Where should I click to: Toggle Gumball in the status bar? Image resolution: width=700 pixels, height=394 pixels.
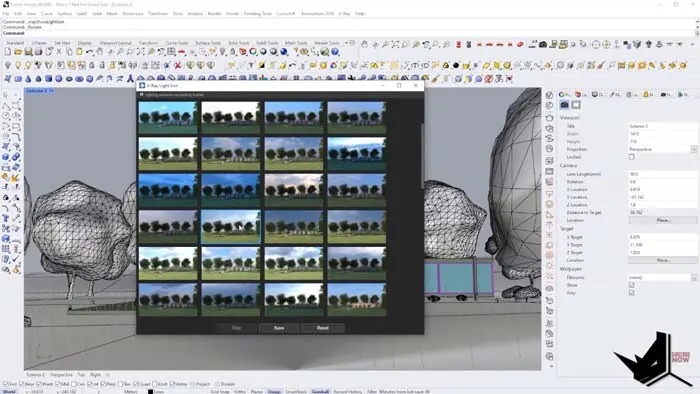pos(320,392)
